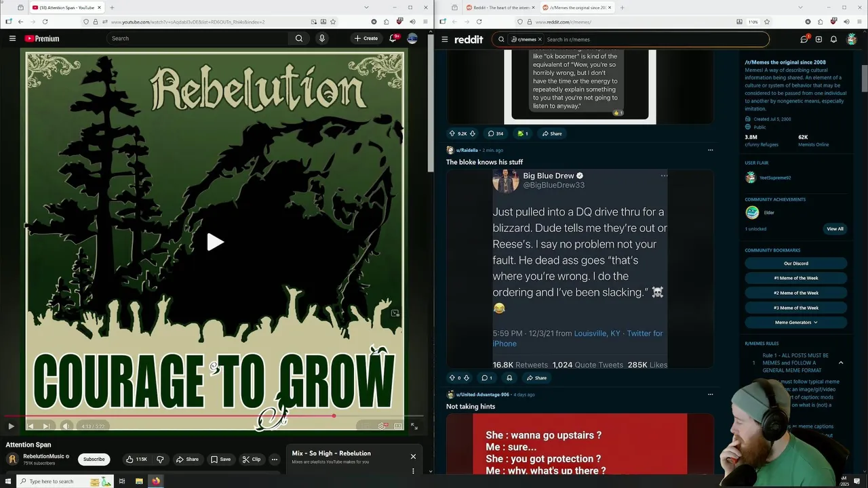Screen dimensions: 868x488
Task: Collapse Rule 1 in r/memes rules
Action: point(841,363)
